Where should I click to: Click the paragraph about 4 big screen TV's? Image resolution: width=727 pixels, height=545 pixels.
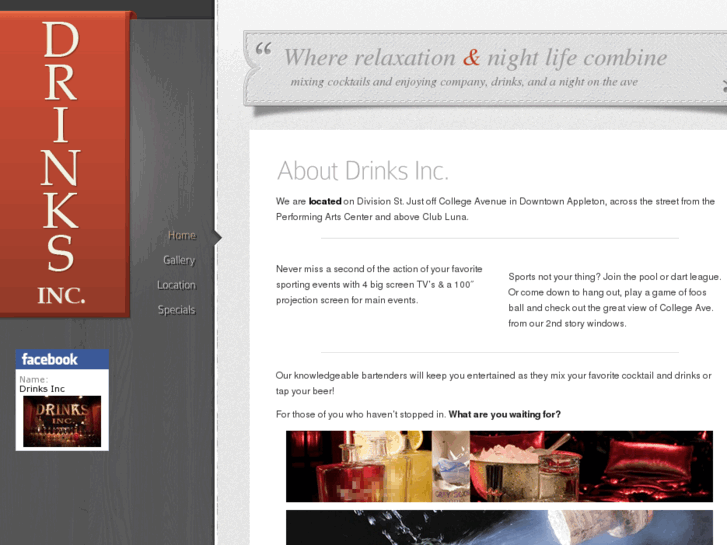click(x=379, y=284)
